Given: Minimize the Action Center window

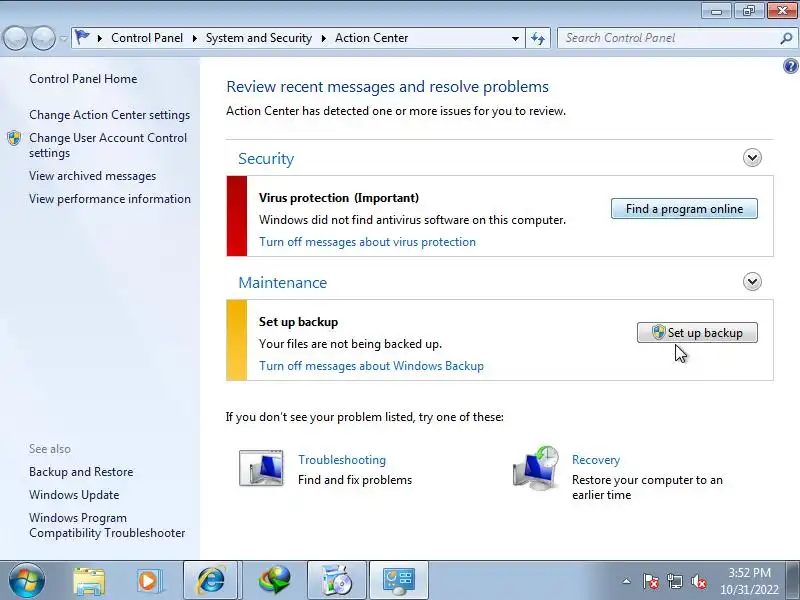Looking at the screenshot, I should (x=716, y=11).
